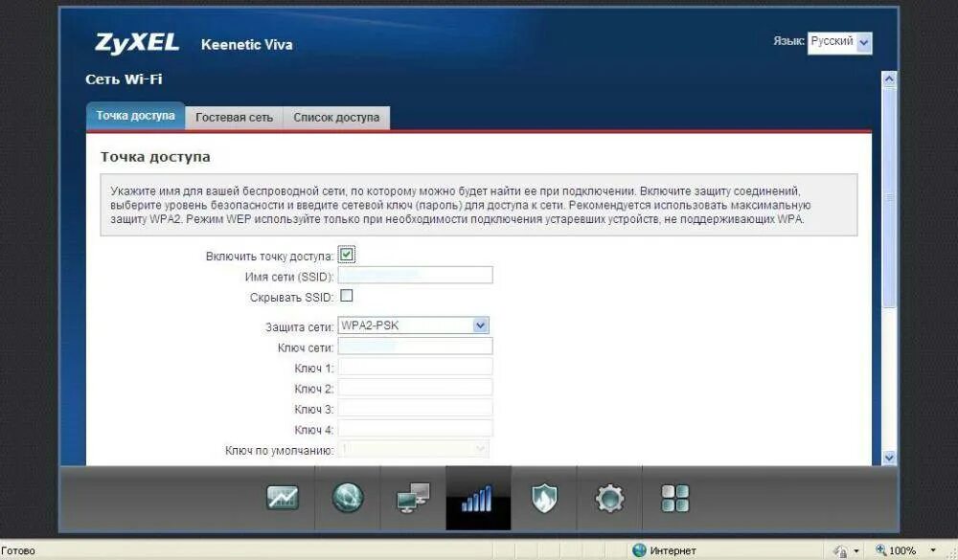Select the Wi-Fi signal bars section
958x560 pixels.
[x=478, y=499]
